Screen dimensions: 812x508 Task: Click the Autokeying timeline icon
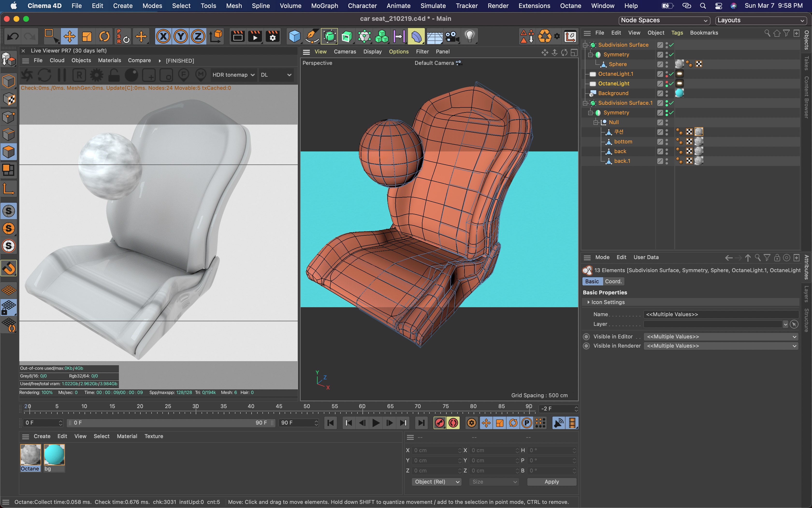coord(453,423)
